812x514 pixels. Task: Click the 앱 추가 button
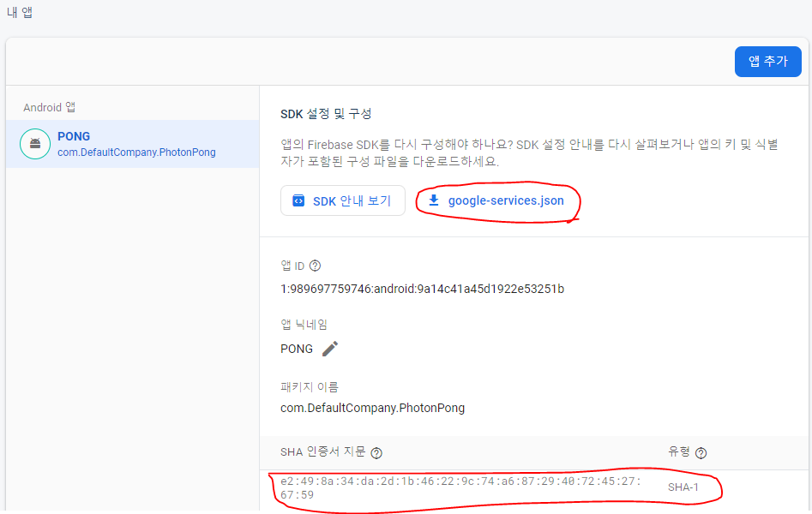point(767,62)
